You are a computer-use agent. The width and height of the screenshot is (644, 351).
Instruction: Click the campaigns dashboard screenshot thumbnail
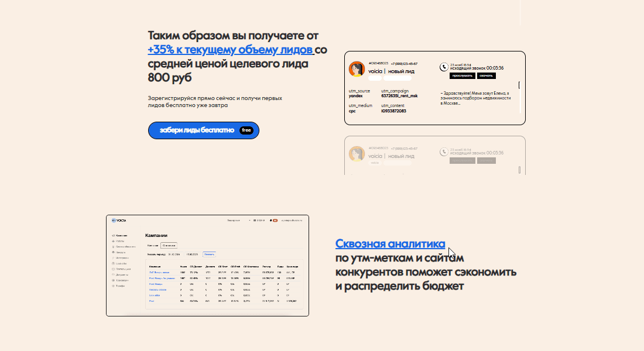(207, 266)
